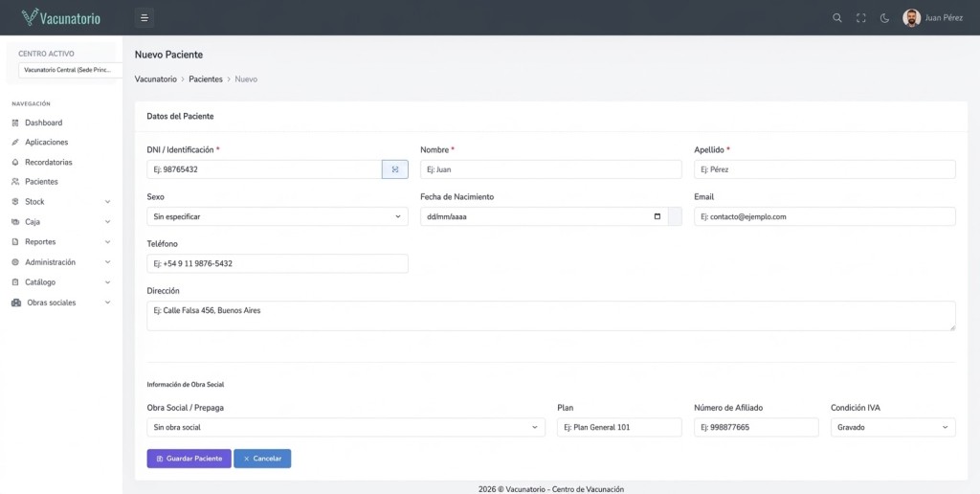980x494 pixels.
Task: Click the Dirección text area
Action: 550,316
